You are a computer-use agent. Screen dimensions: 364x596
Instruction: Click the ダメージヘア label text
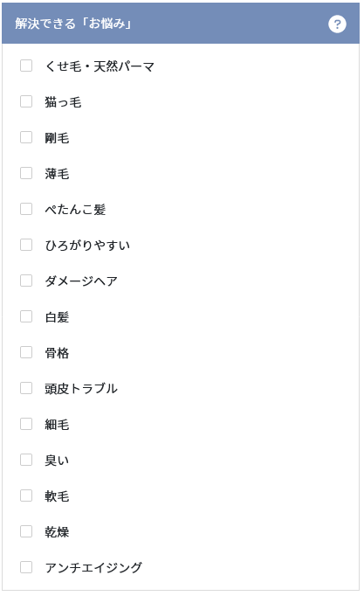[81, 281]
